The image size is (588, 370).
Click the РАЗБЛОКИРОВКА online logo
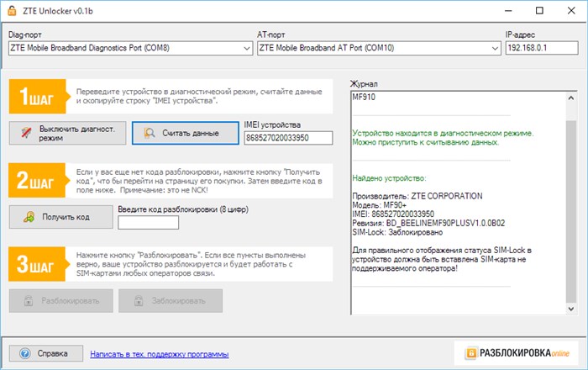(x=517, y=352)
